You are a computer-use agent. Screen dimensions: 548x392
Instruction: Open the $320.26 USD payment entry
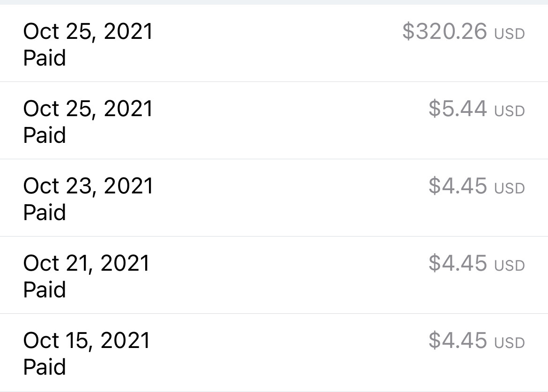(274, 44)
